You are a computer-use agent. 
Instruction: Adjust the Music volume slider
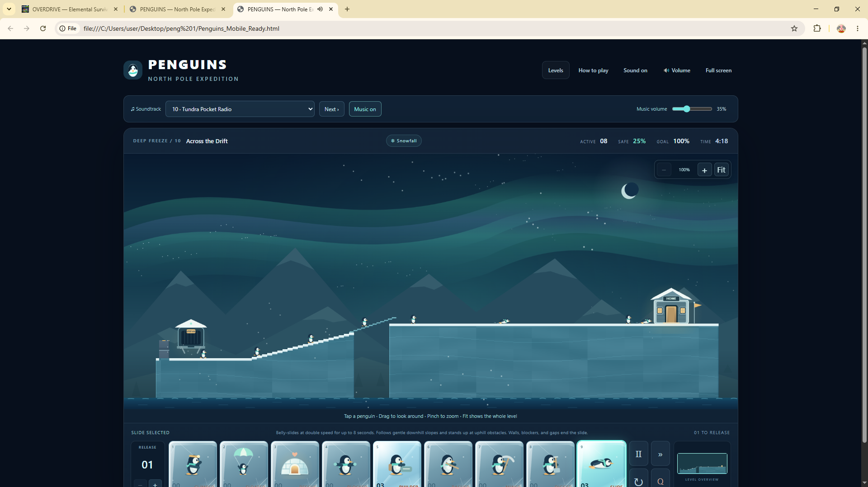[x=692, y=109]
